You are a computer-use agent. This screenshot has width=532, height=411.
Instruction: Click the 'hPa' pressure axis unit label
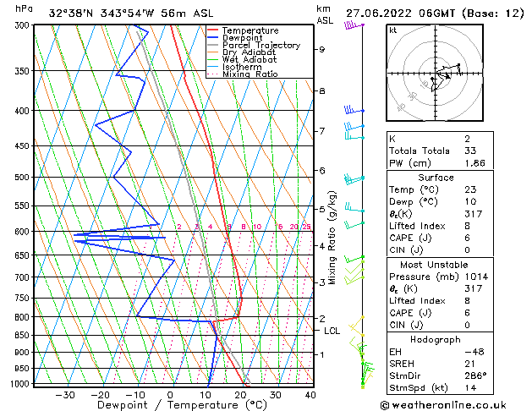pyautogui.click(x=24, y=8)
